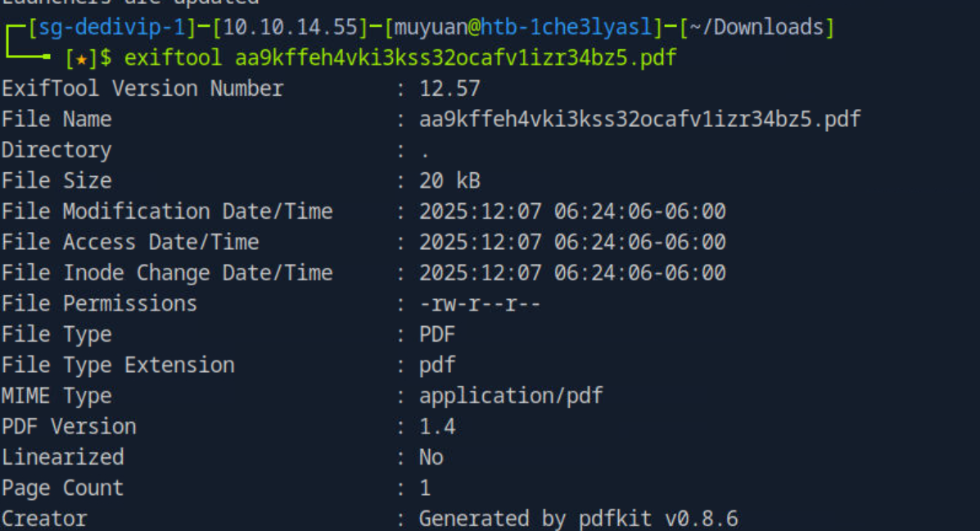Viewport: 980px width, 531px height.
Task: Click the application/pdf MIME type value
Action: (x=511, y=396)
